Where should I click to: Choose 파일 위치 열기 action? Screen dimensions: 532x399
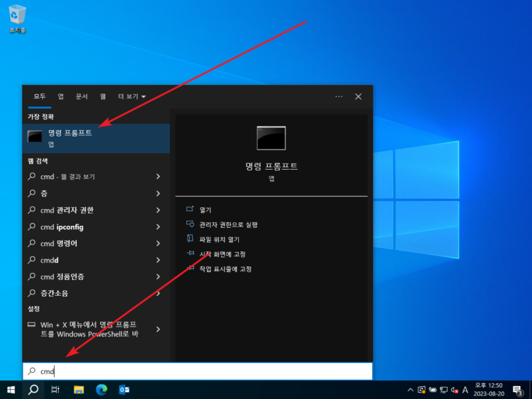[219, 239]
